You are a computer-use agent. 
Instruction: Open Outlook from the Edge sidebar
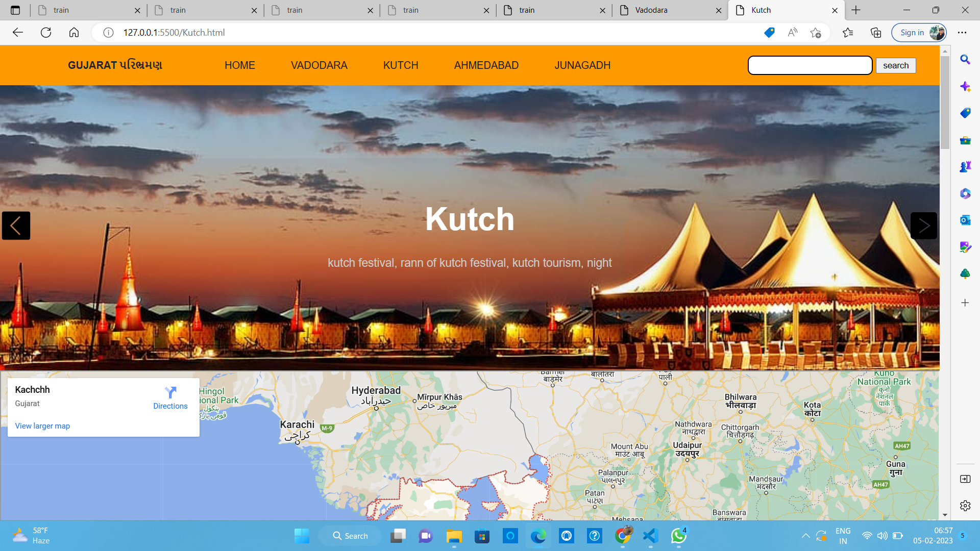[x=965, y=220]
